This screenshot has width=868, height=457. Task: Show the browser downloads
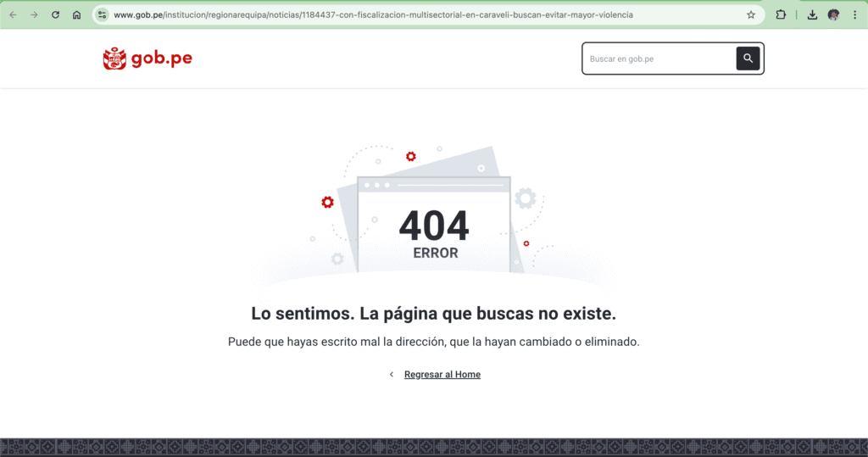pos(813,14)
